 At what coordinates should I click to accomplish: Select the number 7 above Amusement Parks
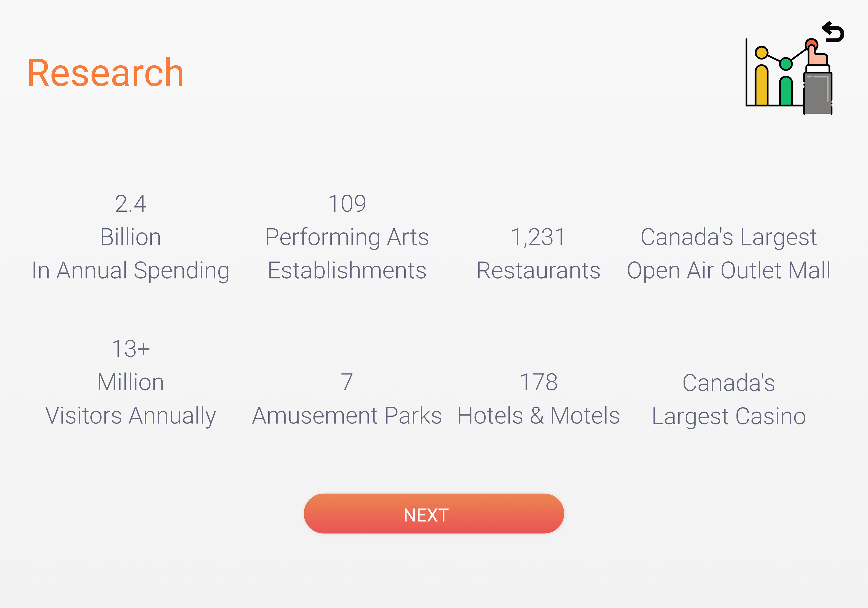click(x=347, y=382)
